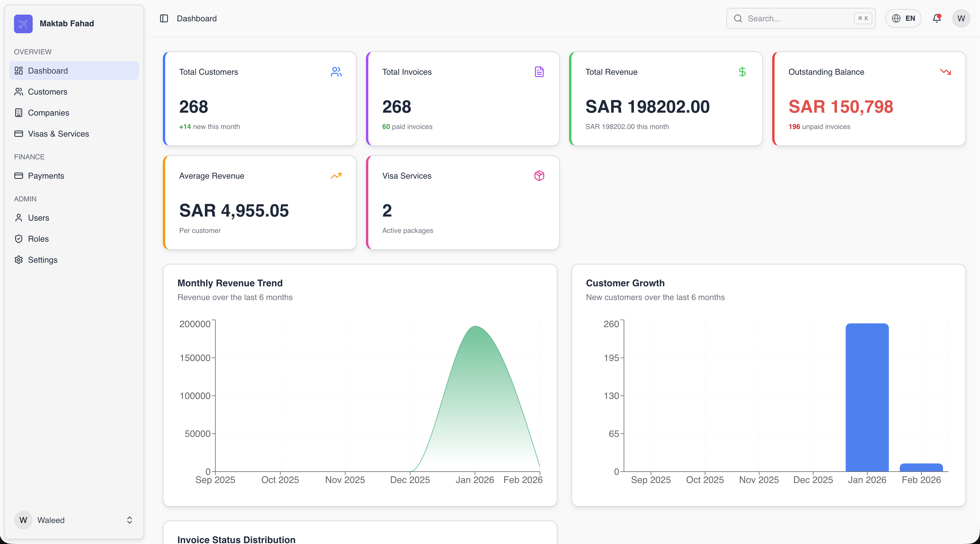Click the Outstanding Balance trending-down icon

click(945, 72)
